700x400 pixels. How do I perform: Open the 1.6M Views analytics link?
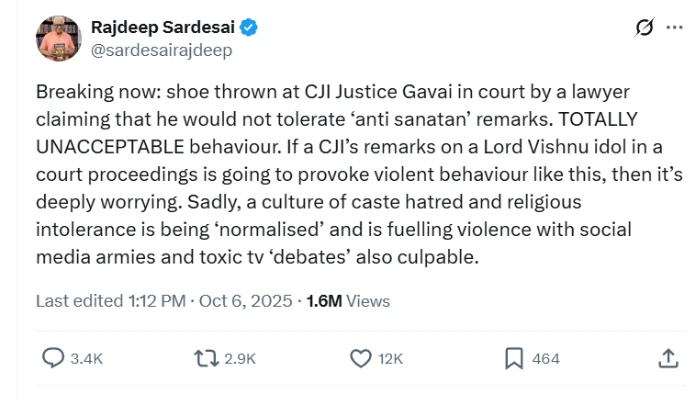(x=348, y=301)
